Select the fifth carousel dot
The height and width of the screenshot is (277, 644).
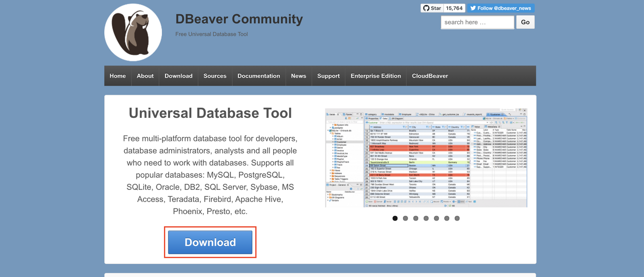pyautogui.click(x=436, y=219)
